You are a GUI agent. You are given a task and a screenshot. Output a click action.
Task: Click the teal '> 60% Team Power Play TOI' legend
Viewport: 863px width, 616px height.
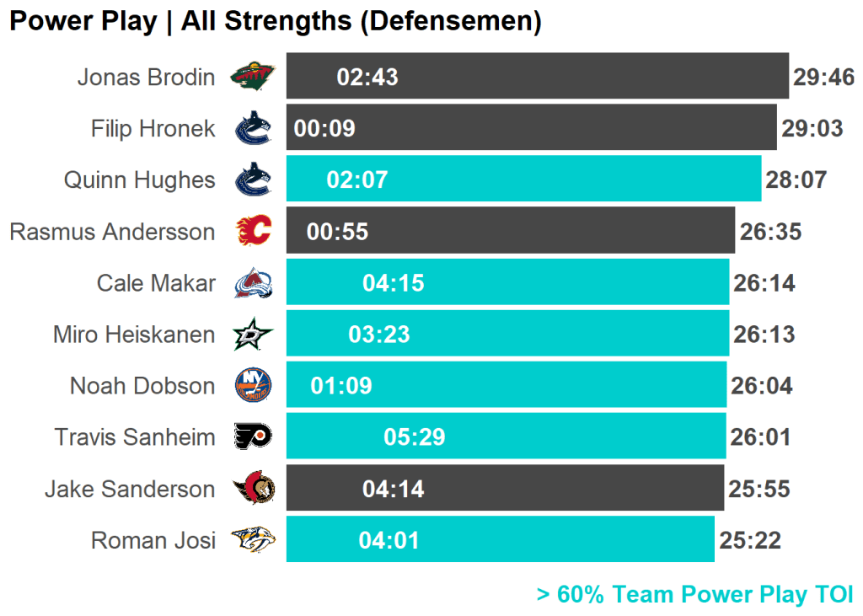click(x=695, y=594)
